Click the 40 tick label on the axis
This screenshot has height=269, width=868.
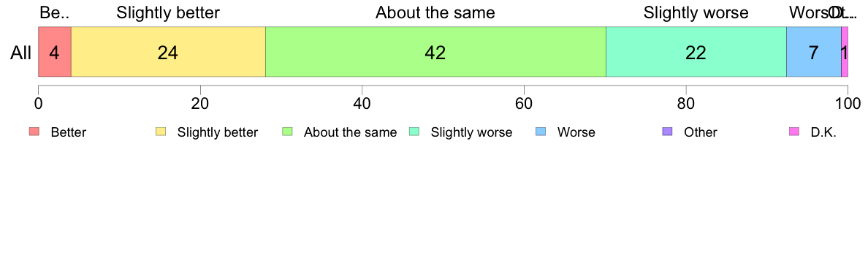pyautogui.click(x=362, y=103)
